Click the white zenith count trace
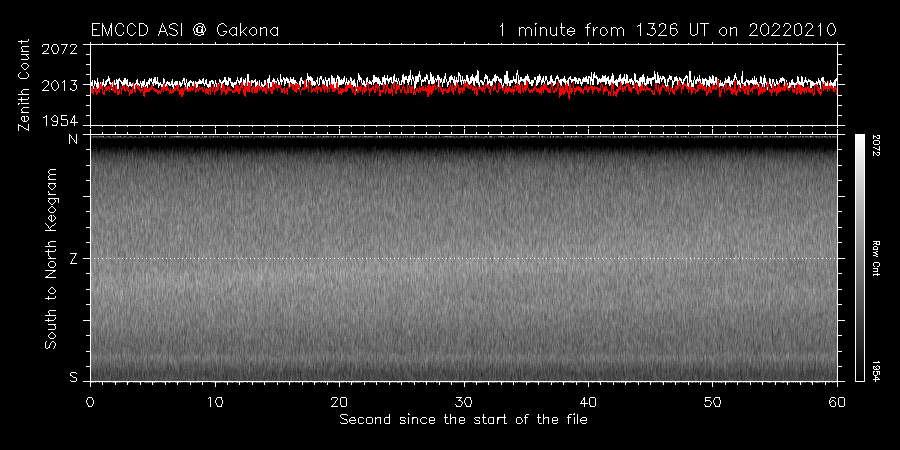The height and width of the screenshot is (450, 900). click(463, 79)
